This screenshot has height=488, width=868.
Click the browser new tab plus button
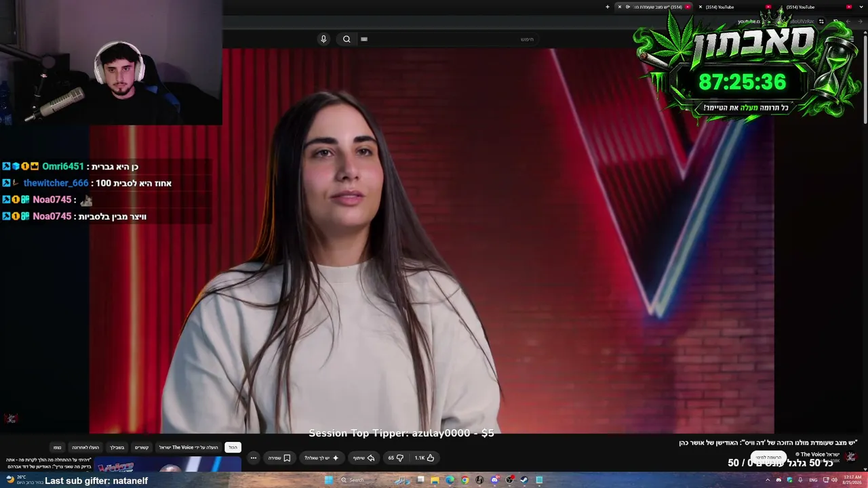point(608,7)
